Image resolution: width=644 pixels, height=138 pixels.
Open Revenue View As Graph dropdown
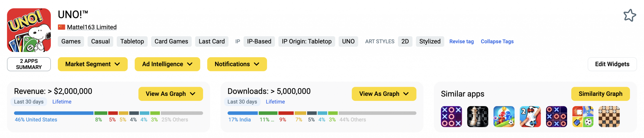(171, 94)
